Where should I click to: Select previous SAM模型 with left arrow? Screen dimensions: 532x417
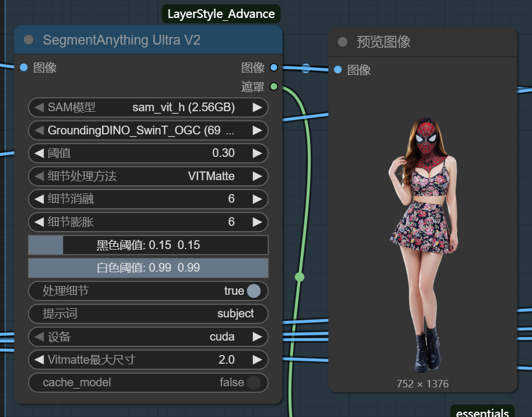(39, 107)
